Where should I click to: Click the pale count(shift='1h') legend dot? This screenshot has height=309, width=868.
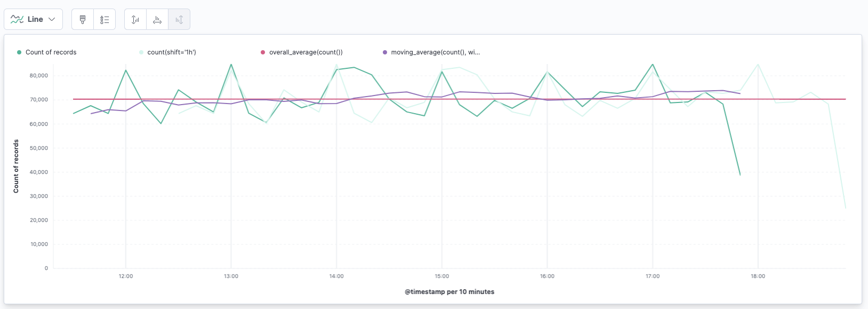point(141,52)
